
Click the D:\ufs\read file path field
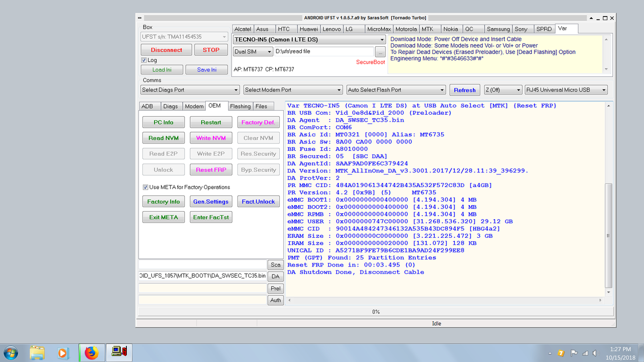(x=324, y=51)
